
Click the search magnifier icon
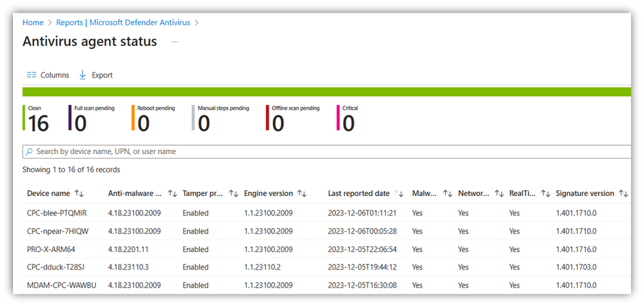coord(29,152)
